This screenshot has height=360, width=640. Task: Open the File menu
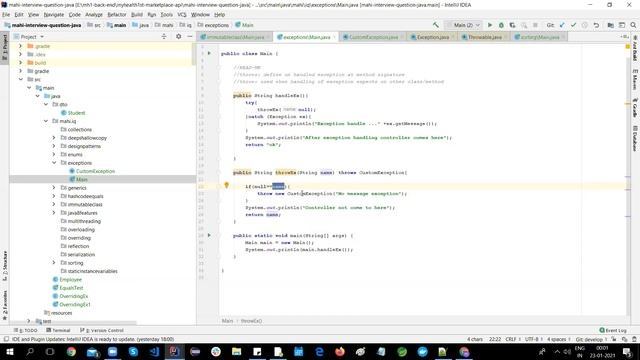6,14
